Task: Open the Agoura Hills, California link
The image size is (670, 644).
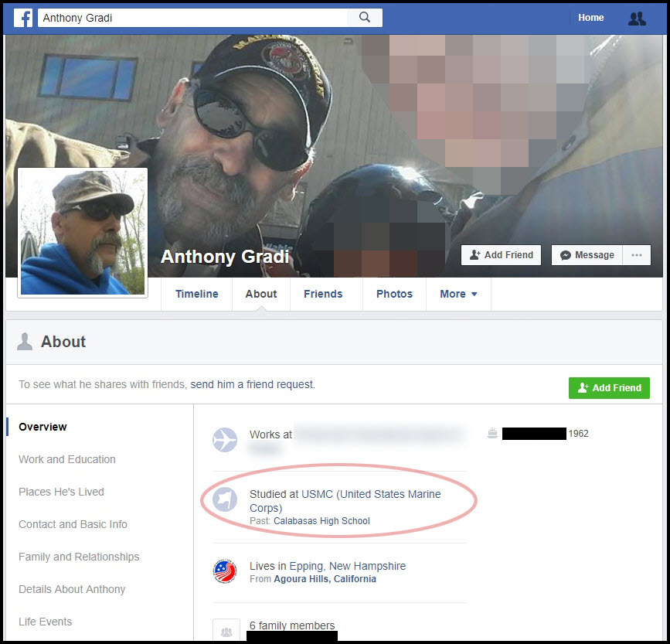Action: (325, 579)
